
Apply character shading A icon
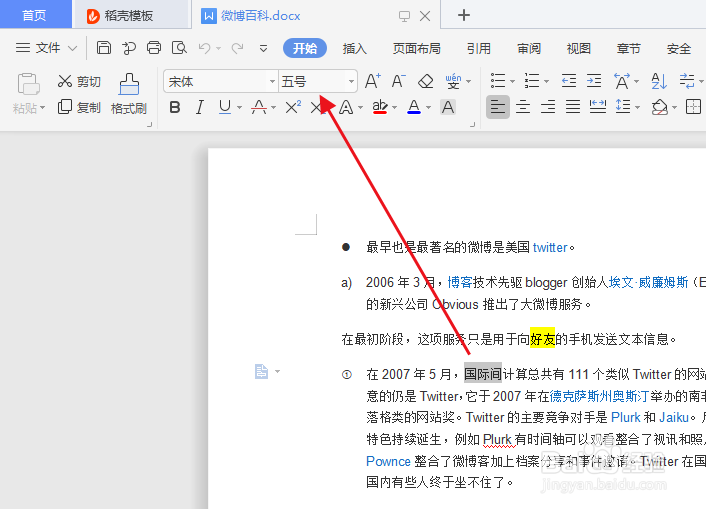448,107
